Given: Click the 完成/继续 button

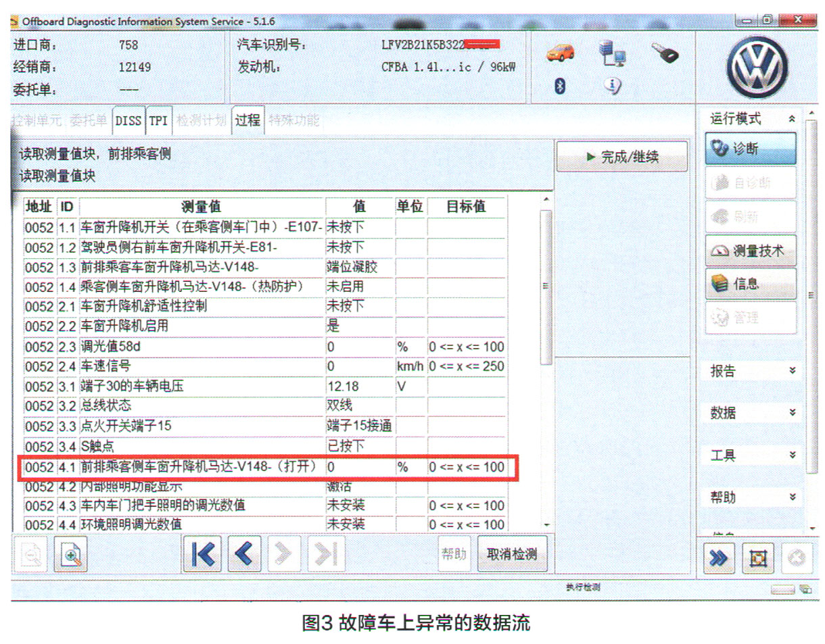Looking at the screenshot, I should pos(621,157).
